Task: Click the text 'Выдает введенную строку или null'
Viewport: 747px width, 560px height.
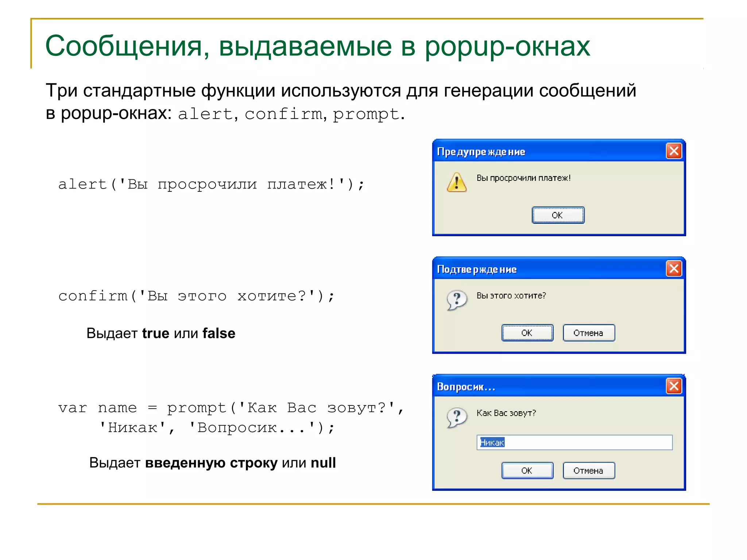Action: tap(212, 463)
